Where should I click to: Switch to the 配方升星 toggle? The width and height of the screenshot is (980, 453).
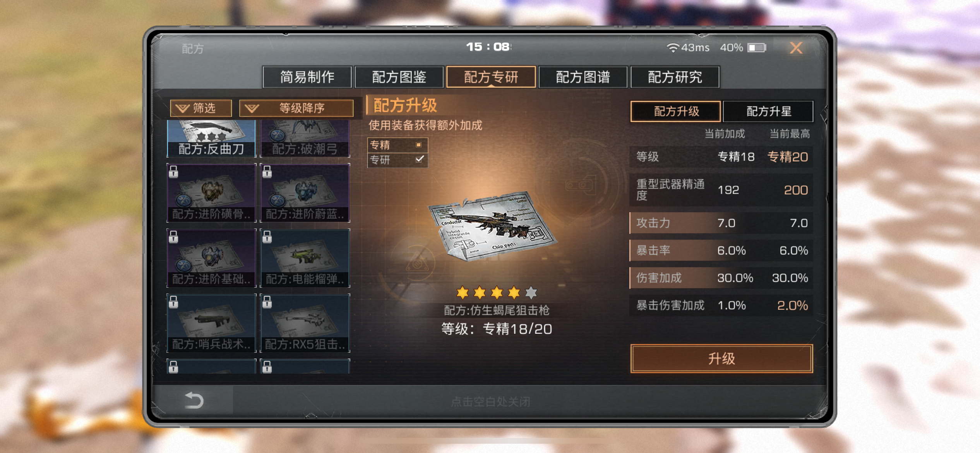click(768, 112)
